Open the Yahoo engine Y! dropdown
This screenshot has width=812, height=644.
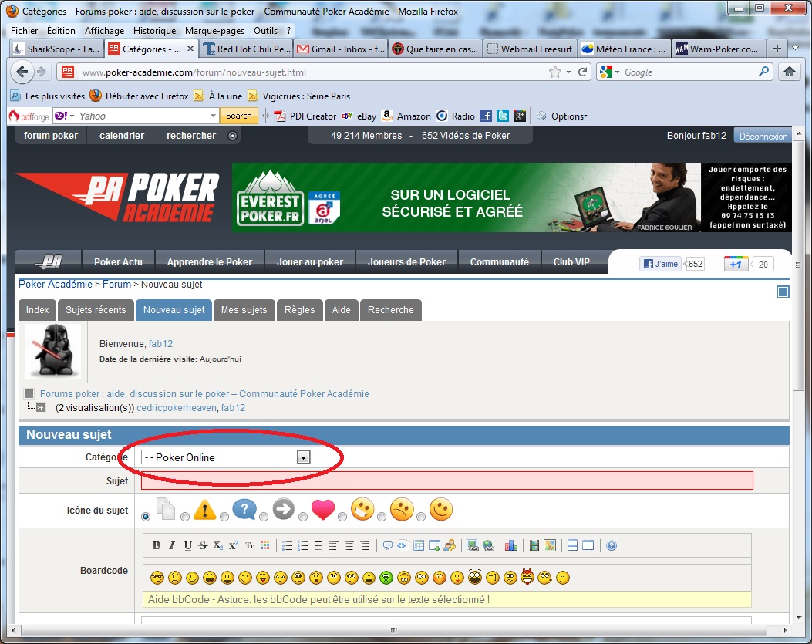[65, 116]
